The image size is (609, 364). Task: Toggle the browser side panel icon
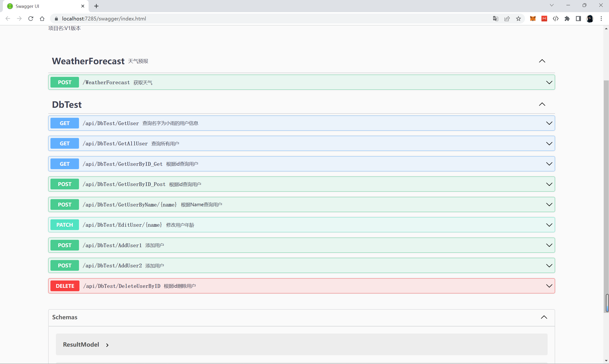tap(578, 19)
